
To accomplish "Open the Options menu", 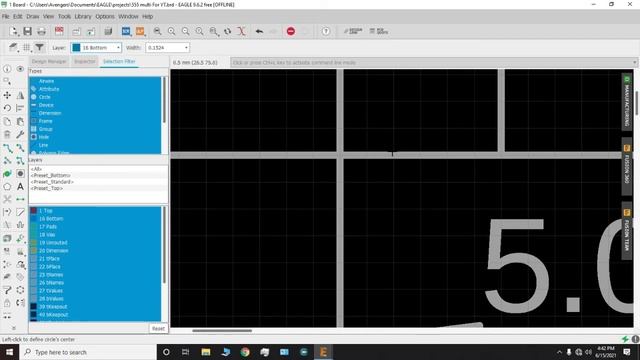I will [105, 16].
